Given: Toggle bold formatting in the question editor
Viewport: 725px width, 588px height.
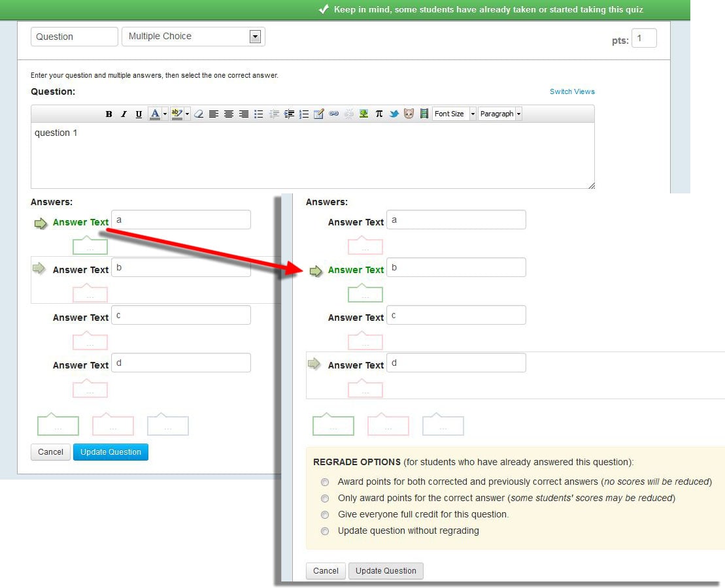Looking at the screenshot, I should (x=109, y=114).
